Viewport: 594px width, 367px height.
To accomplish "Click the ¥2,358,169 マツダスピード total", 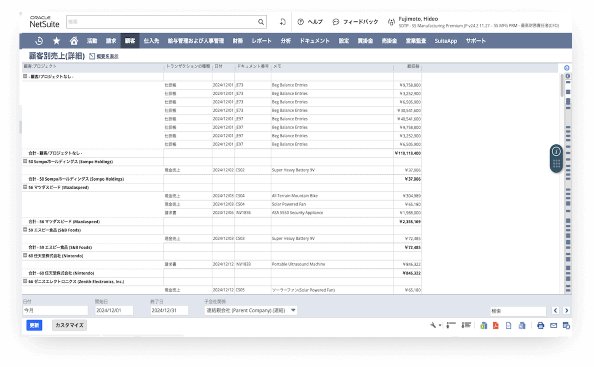I will pos(410,222).
